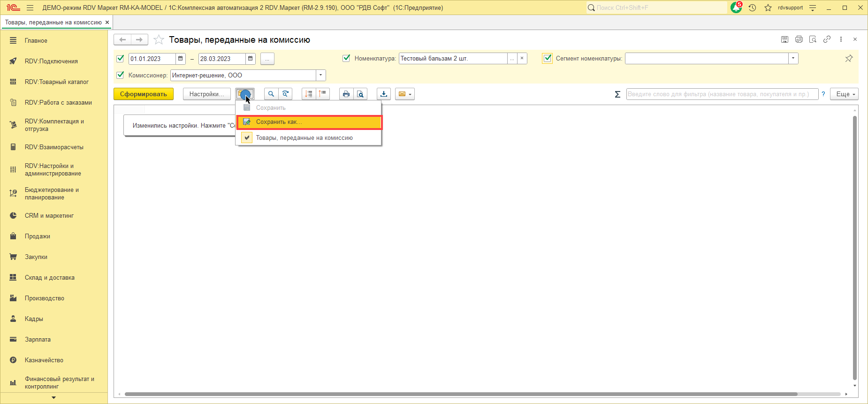Click the print icon in report toolbar
868x404 pixels.
tap(346, 94)
